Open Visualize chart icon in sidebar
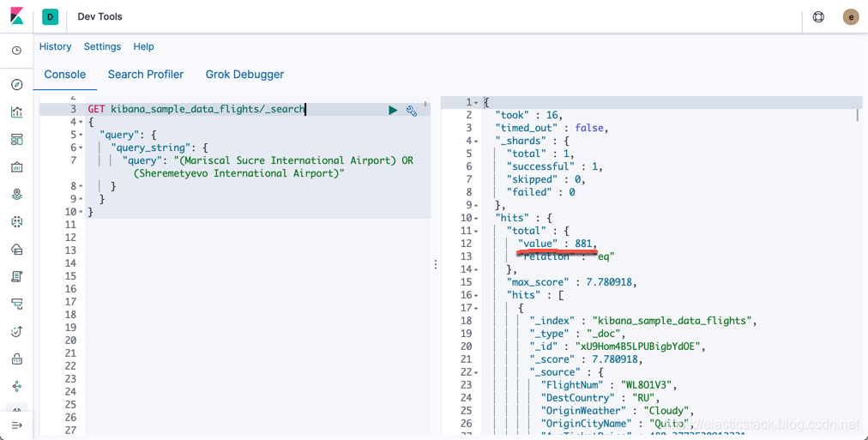The image size is (868, 440). tap(16, 112)
